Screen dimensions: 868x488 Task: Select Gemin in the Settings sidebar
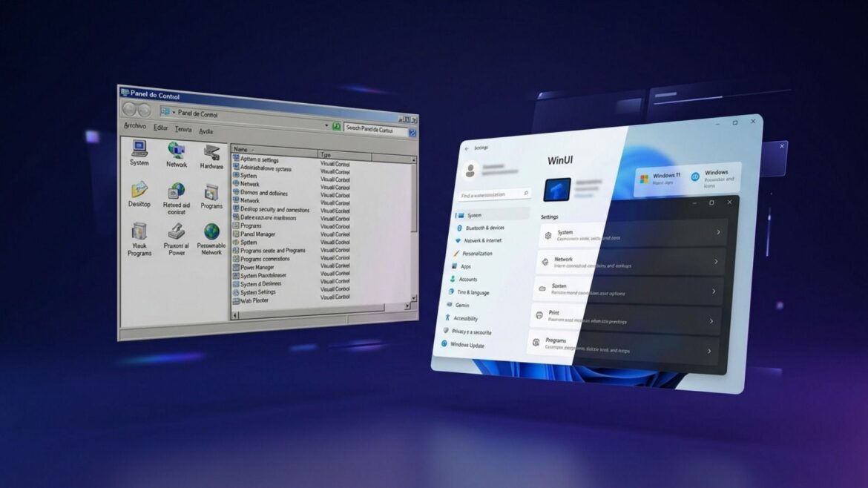pyautogui.click(x=458, y=305)
